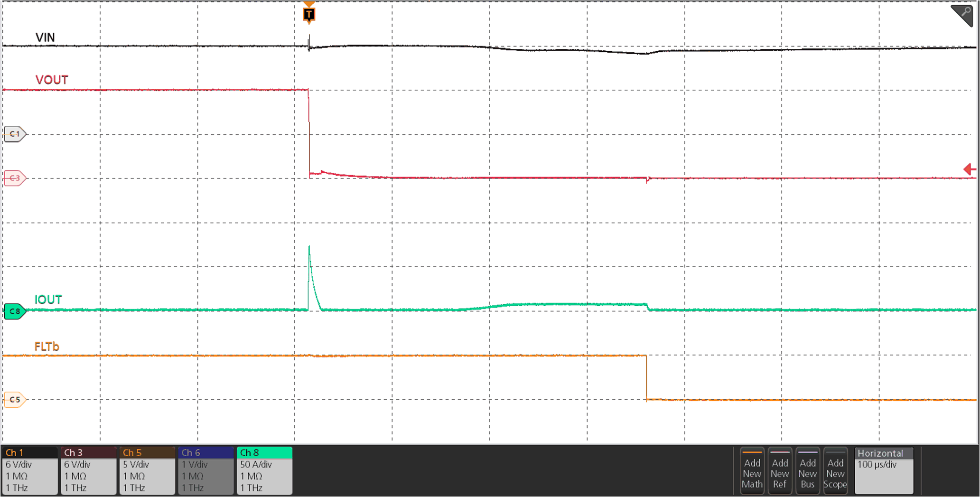
Task: Open the Ch 3 channel settings panel
Action: [x=88, y=475]
